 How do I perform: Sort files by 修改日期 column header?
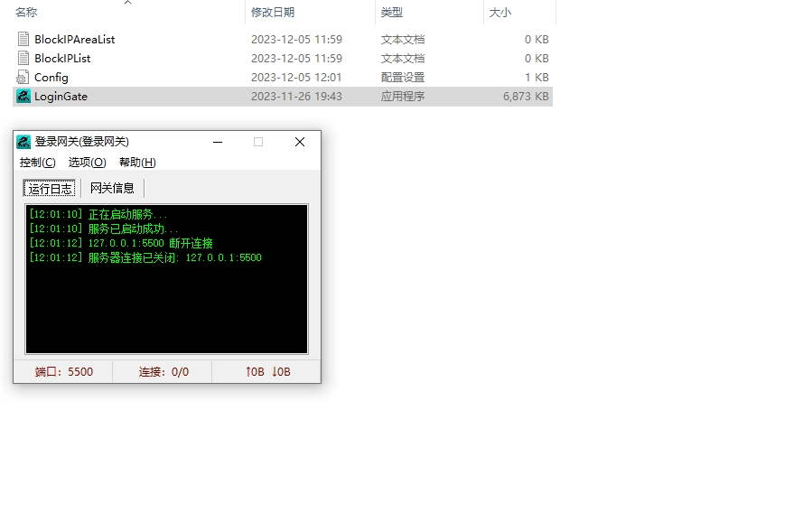pos(273,12)
